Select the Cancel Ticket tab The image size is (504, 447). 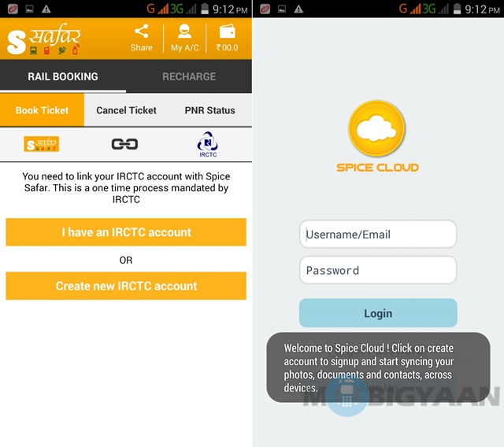pyautogui.click(x=126, y=110)
